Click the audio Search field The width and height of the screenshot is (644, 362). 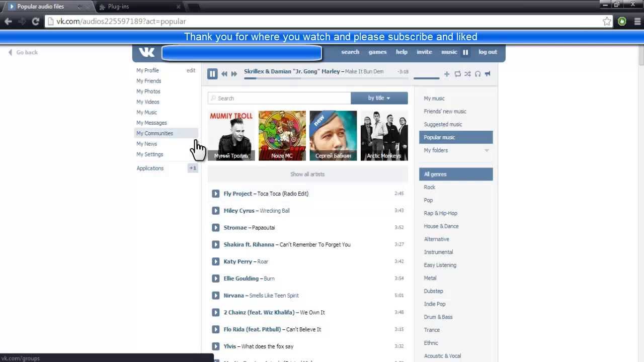[x=279, y=98]
